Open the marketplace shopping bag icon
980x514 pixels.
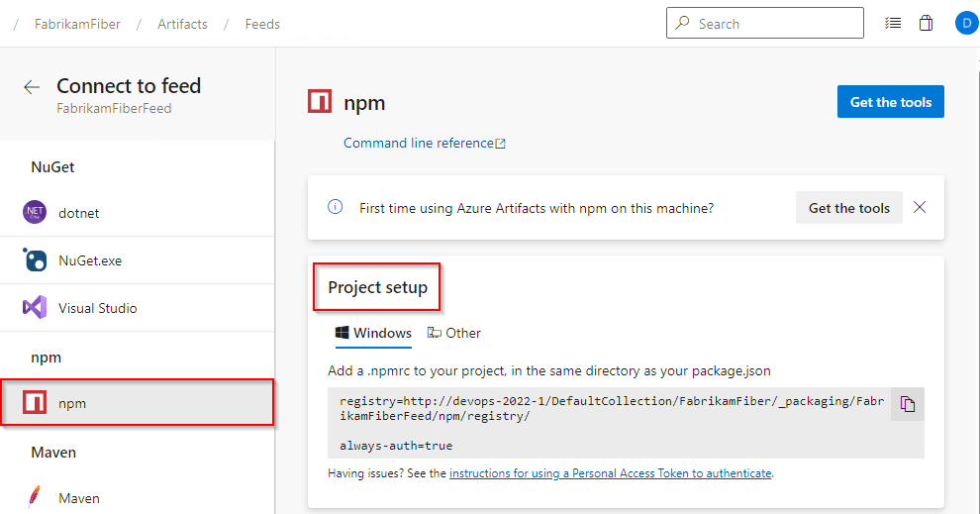(926, 24)
